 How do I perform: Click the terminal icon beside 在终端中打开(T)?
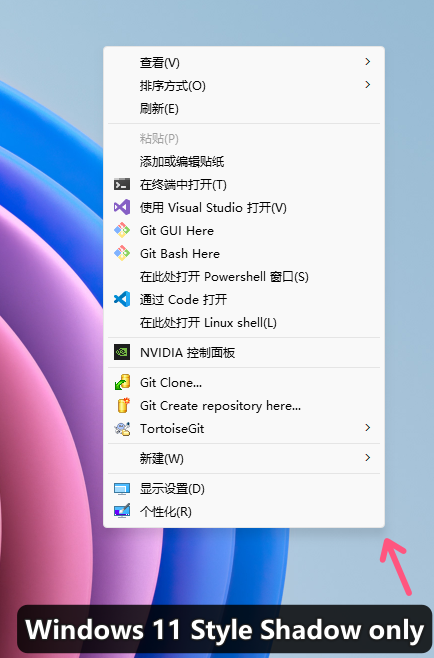[122, 185]
